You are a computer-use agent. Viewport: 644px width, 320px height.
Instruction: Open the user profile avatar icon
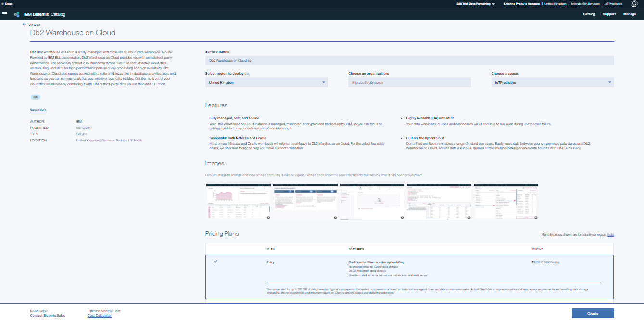[x=634, y=3]
